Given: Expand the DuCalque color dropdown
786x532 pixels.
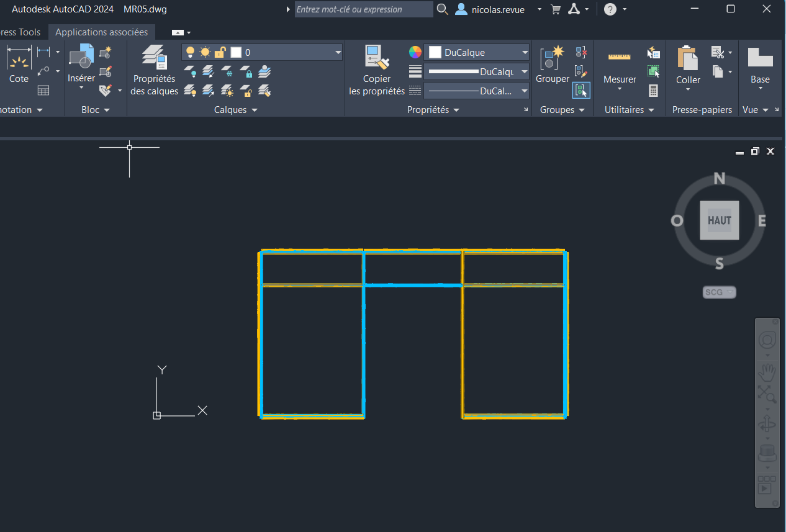Looking at the screenshot, I should point(476,53).
